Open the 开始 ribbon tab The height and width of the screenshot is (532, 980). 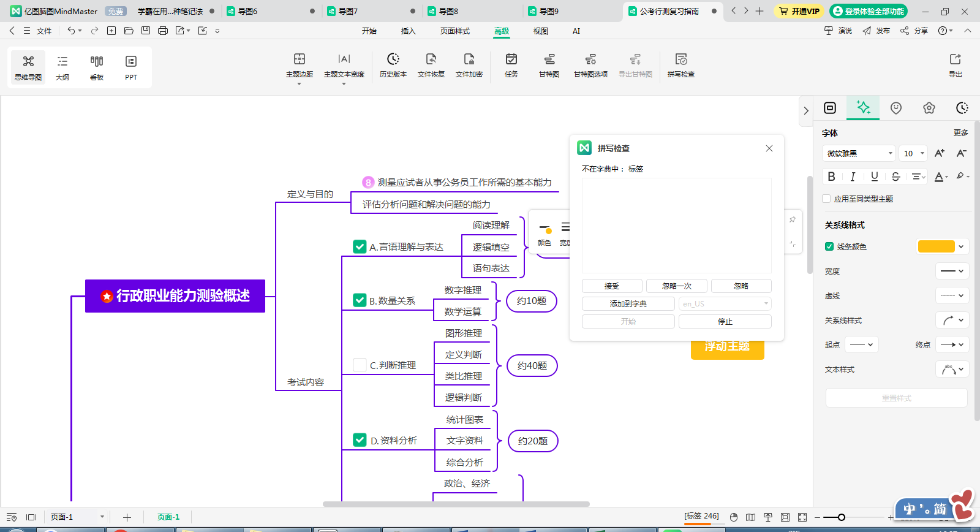point(369,31)
